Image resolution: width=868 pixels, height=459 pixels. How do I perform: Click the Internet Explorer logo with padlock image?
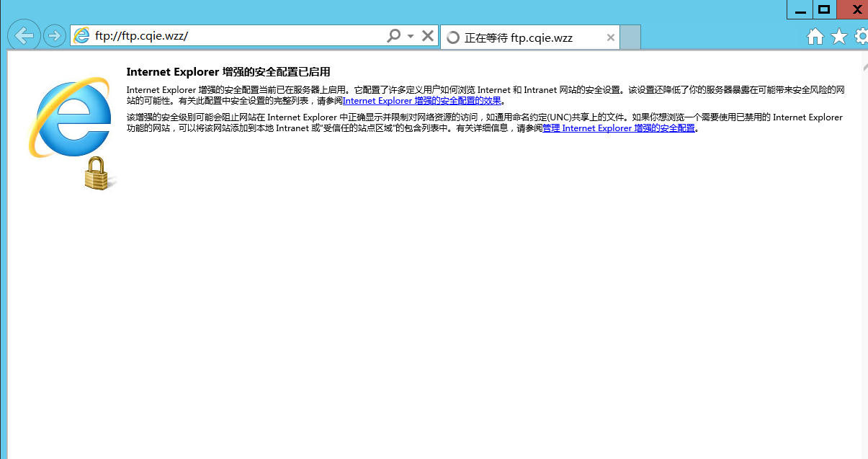(x=72, y=133)
